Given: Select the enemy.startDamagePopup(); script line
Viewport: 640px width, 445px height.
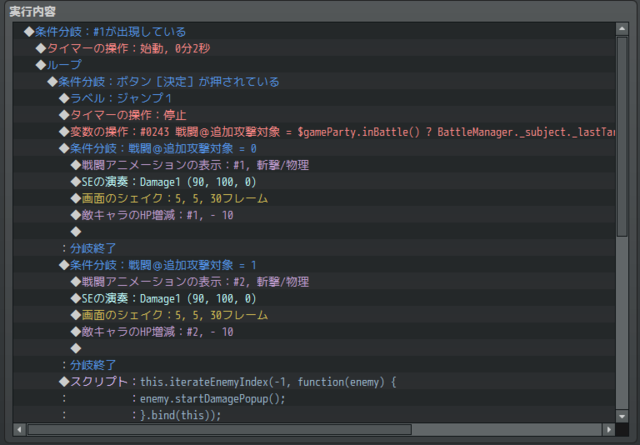Looking at the screenshot, I should point(314,399).
